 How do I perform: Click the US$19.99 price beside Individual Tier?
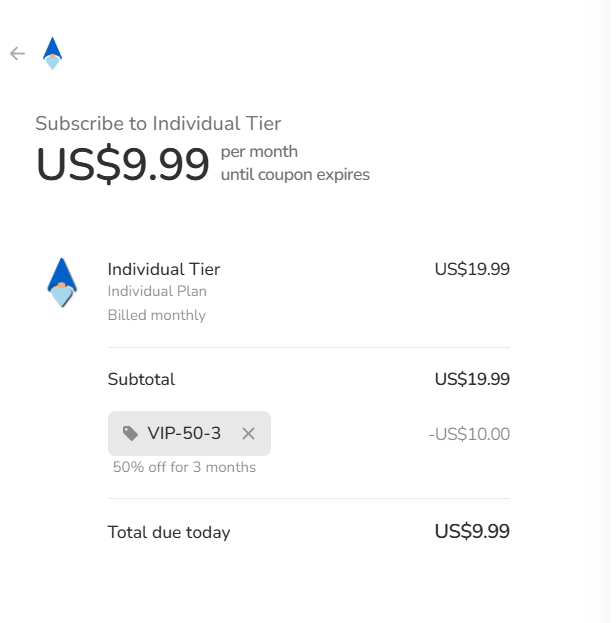(x=472, y=269)
